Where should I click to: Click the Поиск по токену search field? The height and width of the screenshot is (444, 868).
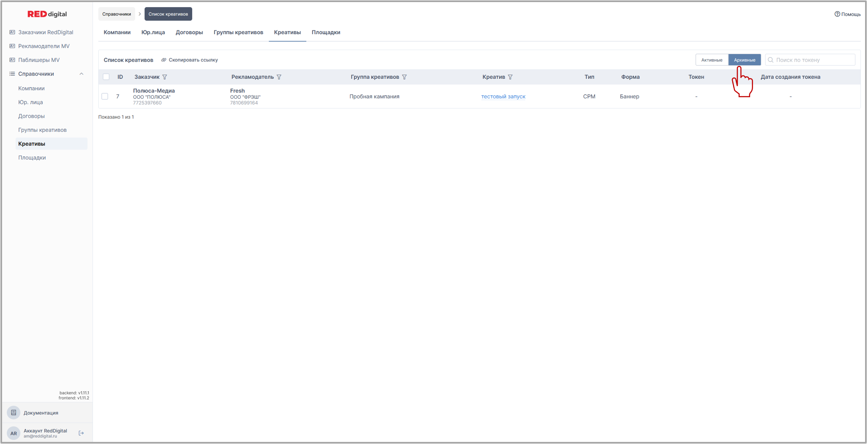coord(813,60)
